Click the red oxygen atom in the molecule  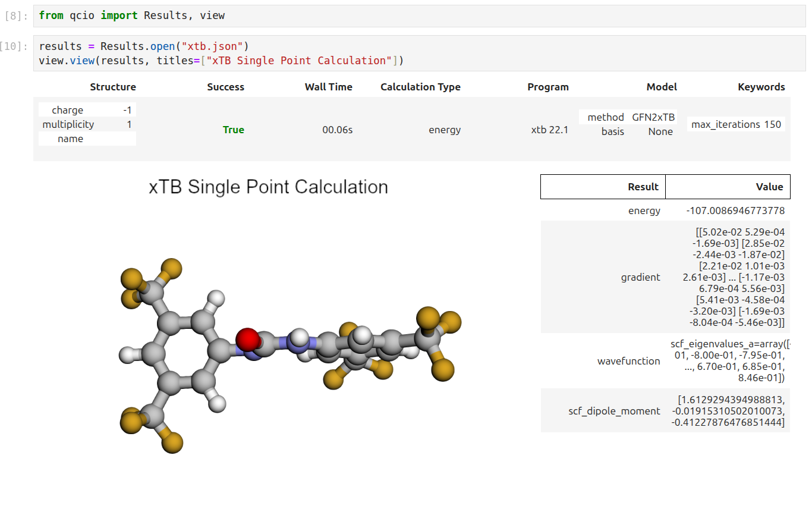pos(248,340)
